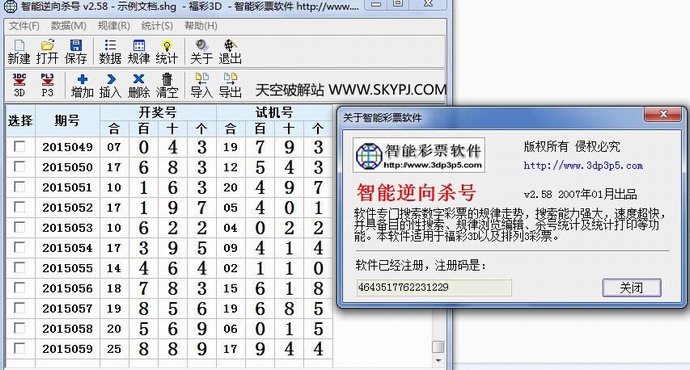The image size is (690, 370).
Task: Open the 统计(S) menu
Action: click(157, 26)
